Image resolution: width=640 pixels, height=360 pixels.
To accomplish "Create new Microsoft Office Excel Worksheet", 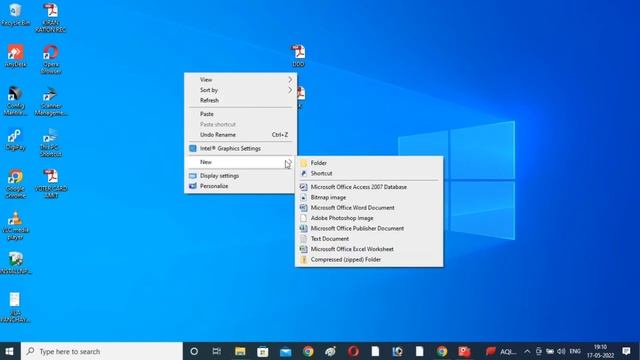I will (x=369, y=249).
